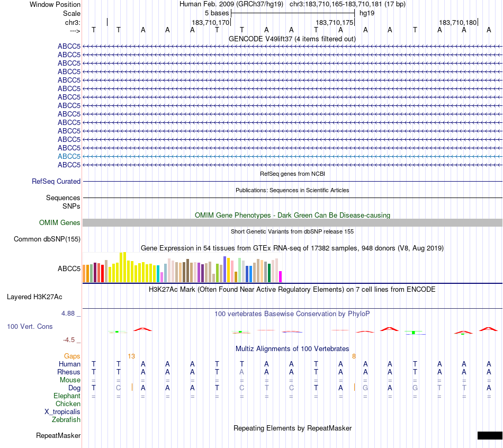The image size is (503, 448).
Task: Select the Rhesus alignment row label
Action: tap(69, 372)
